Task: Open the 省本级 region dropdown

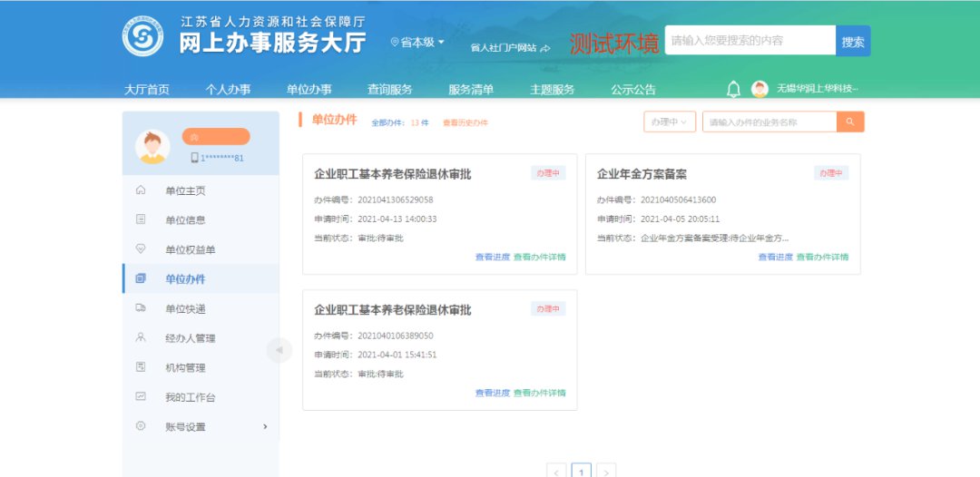Action: pos(417,43)
